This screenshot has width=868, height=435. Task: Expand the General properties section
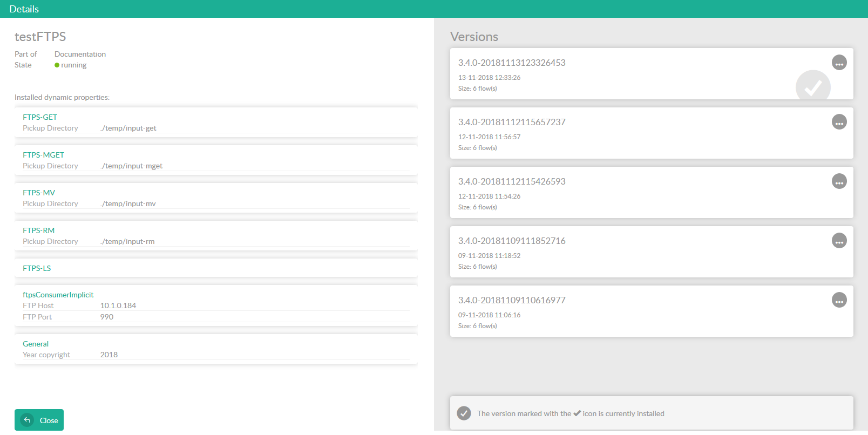(36, 344)
